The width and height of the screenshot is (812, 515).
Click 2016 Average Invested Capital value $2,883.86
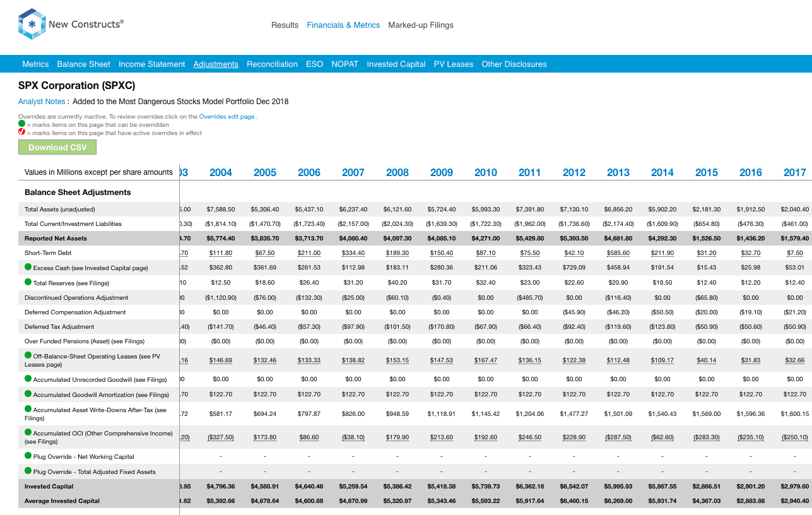click(x=751, y=501)
